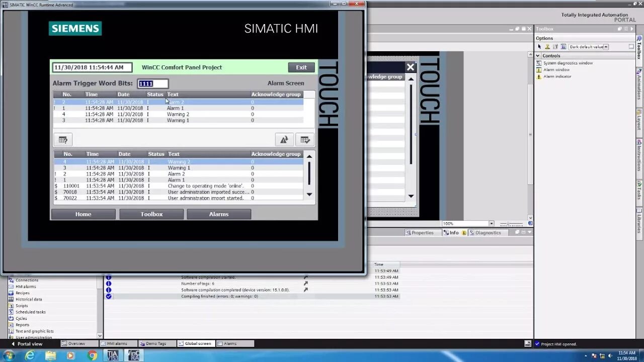This screenshot has height=362, width=644.
Task: Switch to the Info tab
Action: pos(454,233)
